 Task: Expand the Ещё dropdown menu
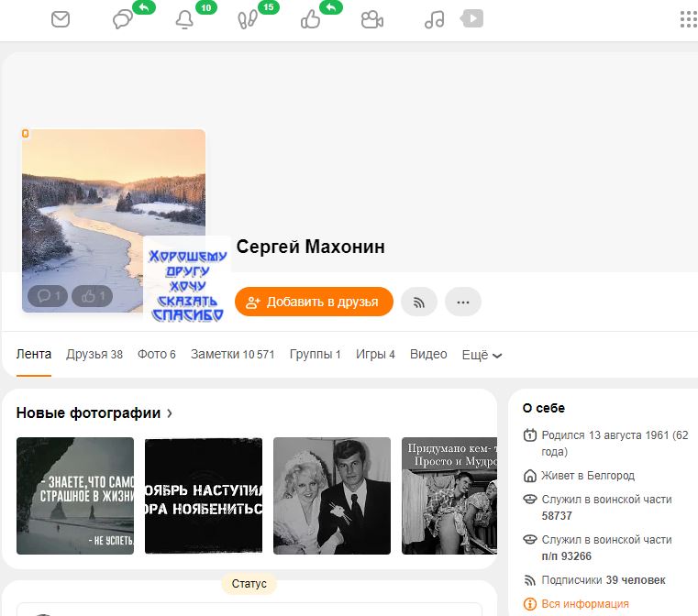(482, 355)
